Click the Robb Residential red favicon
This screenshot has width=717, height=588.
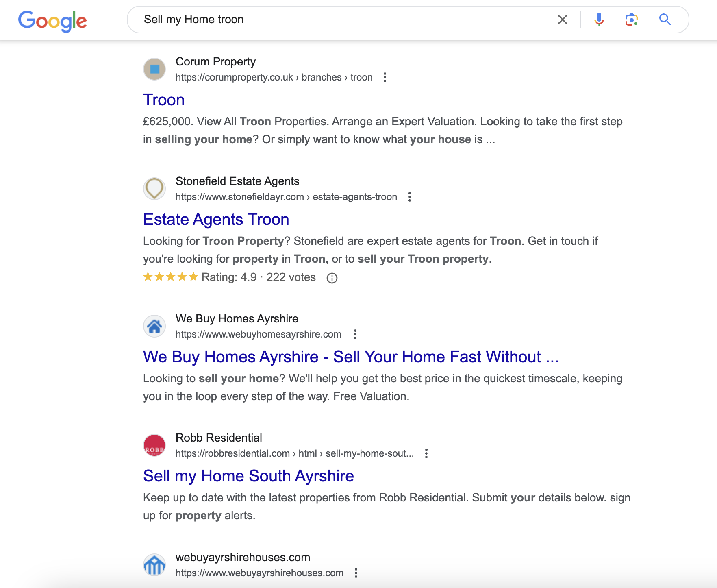(154, 445)
